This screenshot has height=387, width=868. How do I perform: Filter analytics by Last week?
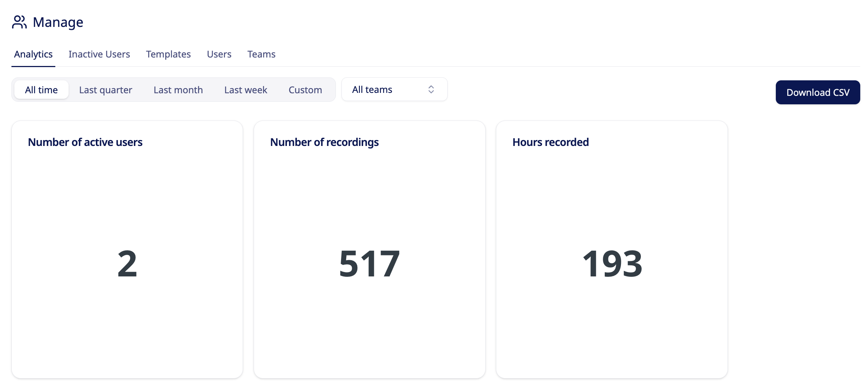point(246,89)
